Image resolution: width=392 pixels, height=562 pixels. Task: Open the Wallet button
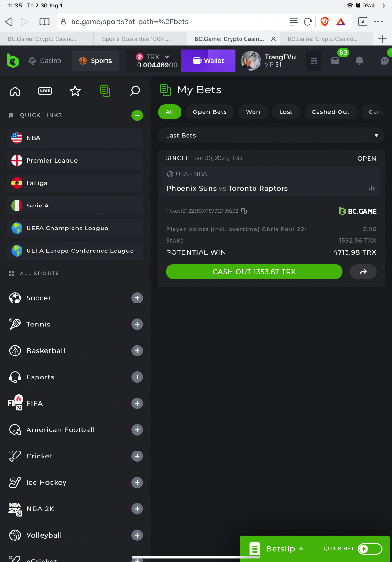click(x=208, y=61)
